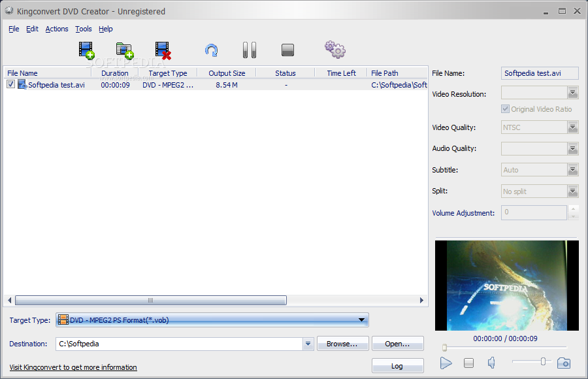Viewport: 588px width, 379px height.
Task: Click the DVD - MPEG2 target type cell
Action: [x=168, y=85]
